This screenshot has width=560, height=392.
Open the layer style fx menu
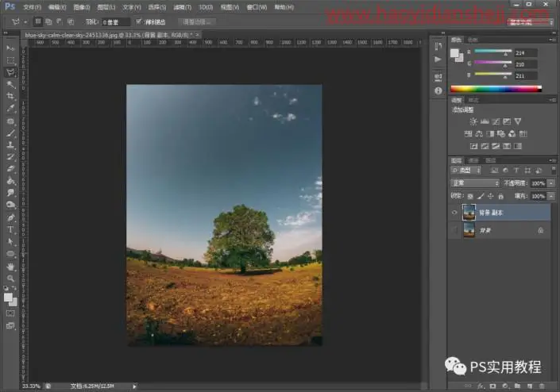tap(481, 386)
